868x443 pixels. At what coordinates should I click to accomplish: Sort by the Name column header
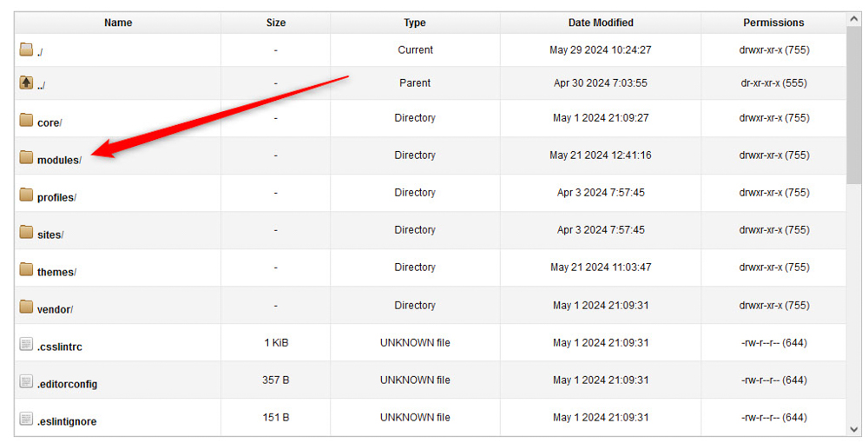[x=118, y=23]
